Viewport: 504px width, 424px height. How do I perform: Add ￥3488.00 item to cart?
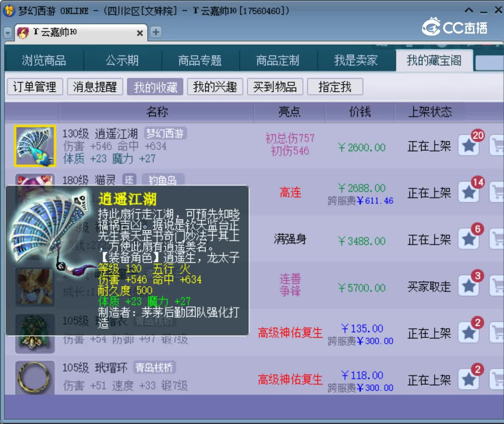pos(497,239)
